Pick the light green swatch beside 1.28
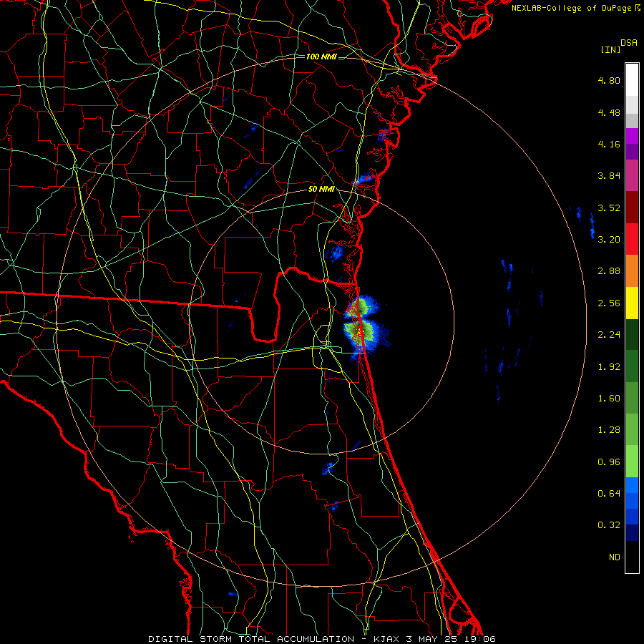 pyautogui.click(x=632, y=430)
